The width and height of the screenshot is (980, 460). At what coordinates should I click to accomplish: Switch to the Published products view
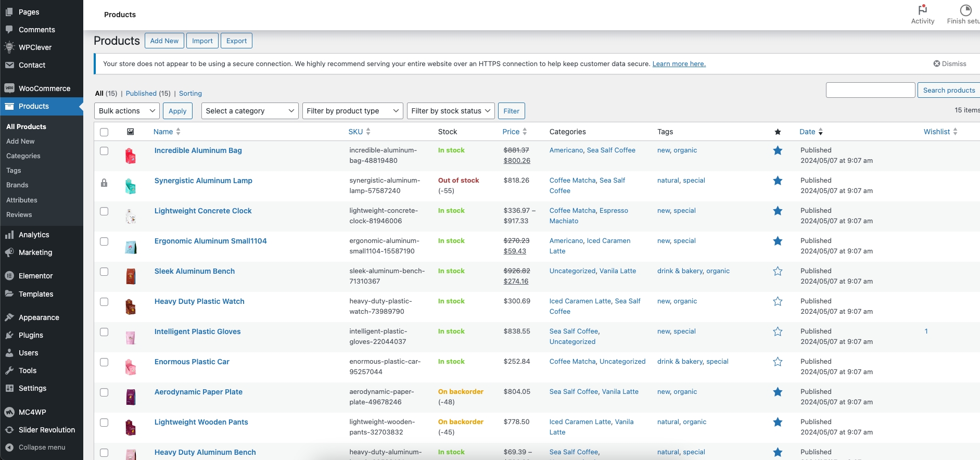pyautogui.click(x=141, y=94)
